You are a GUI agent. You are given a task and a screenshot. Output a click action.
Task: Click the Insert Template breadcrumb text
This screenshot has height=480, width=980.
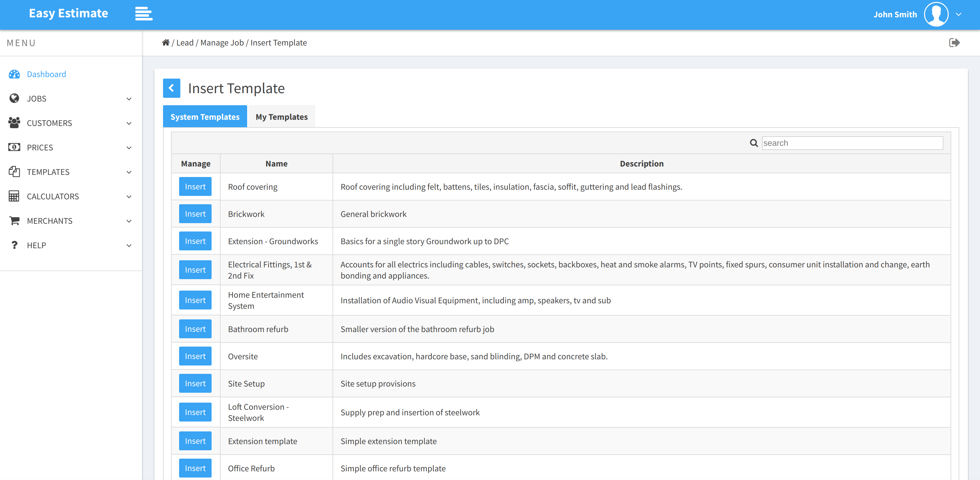(278, 43)
